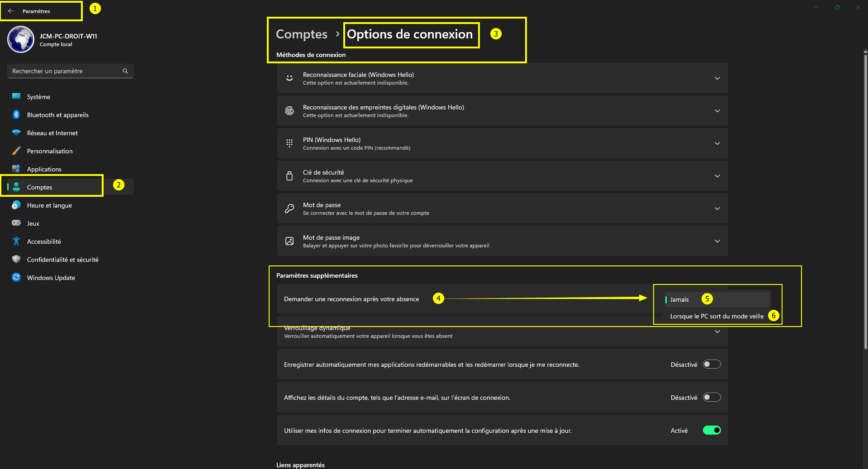Open Bluetooth et appareils section
The image size is (868, 469).
tap(71, 115)
